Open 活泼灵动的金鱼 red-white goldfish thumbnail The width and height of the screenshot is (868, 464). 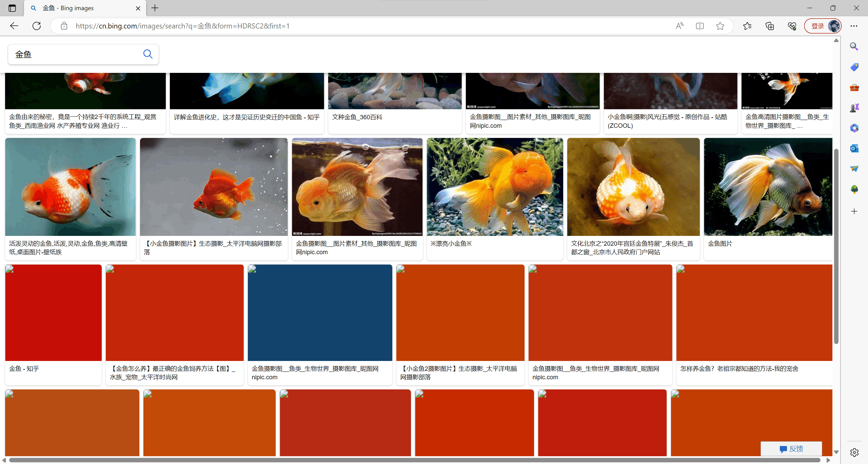71,187
